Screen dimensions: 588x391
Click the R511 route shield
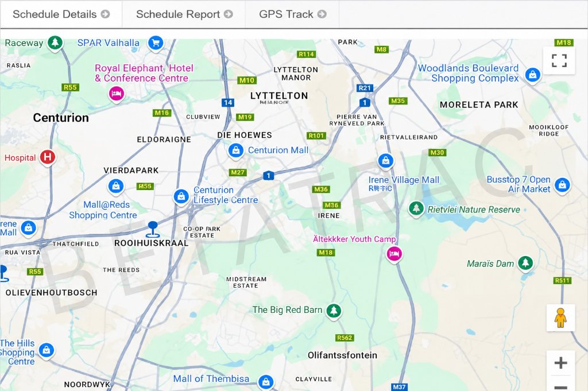[562, 280]
